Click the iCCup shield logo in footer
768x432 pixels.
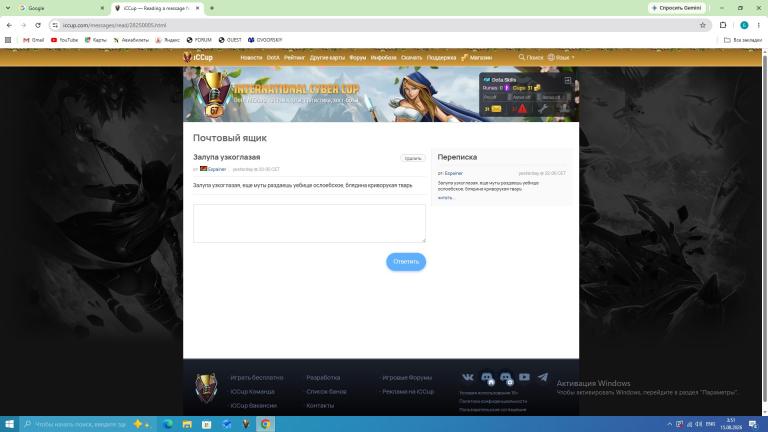coord(206,388)
